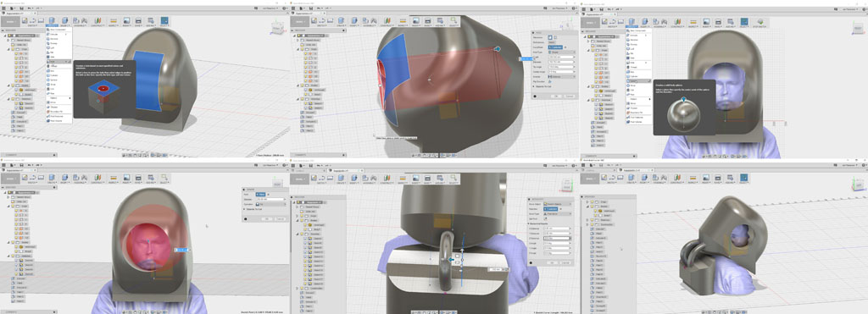Click Insert image icon in Hole-tooltip window

(126, 20)
